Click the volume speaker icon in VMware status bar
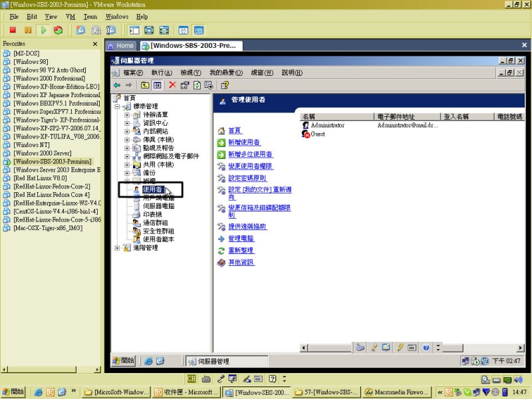The height and width of the screenshot is (399, 532). coord(518,379)
